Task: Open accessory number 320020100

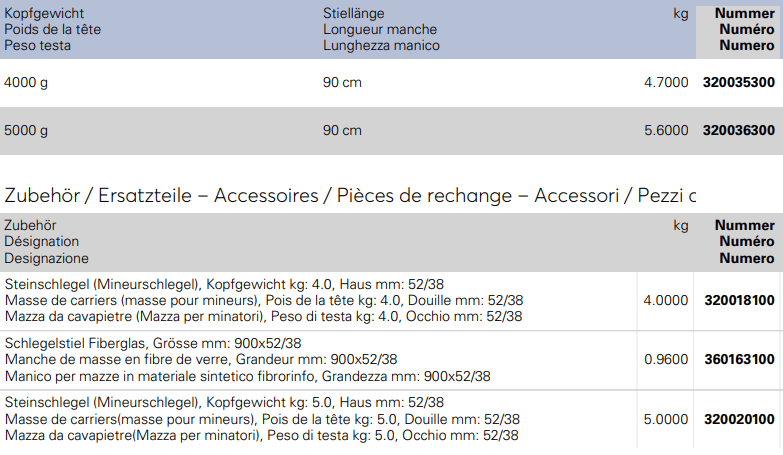Action: [x=739, y=419]
